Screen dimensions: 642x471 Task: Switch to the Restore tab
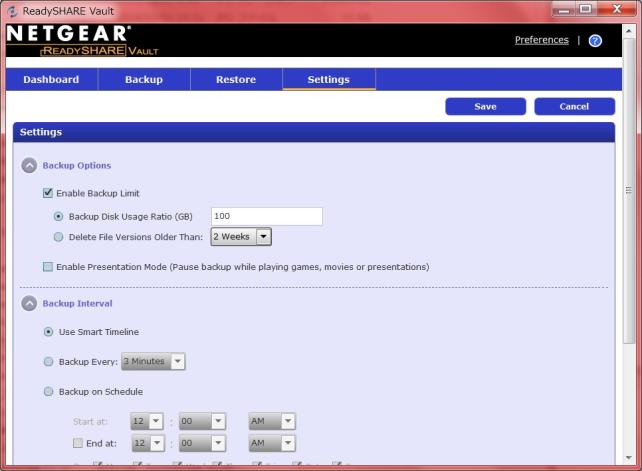(x=236, y=79)
